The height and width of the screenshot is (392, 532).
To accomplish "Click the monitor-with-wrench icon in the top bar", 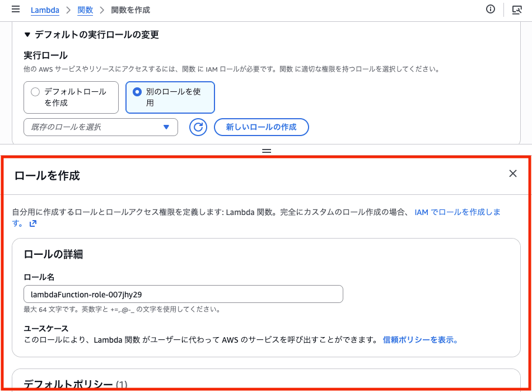I will click(x=516, y=10).
